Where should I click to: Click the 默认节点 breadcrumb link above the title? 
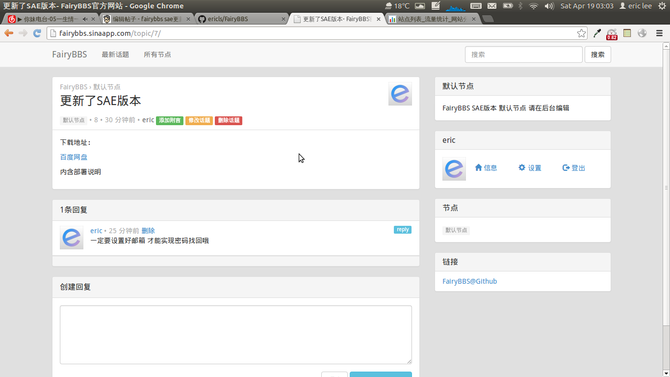point(107,87)
